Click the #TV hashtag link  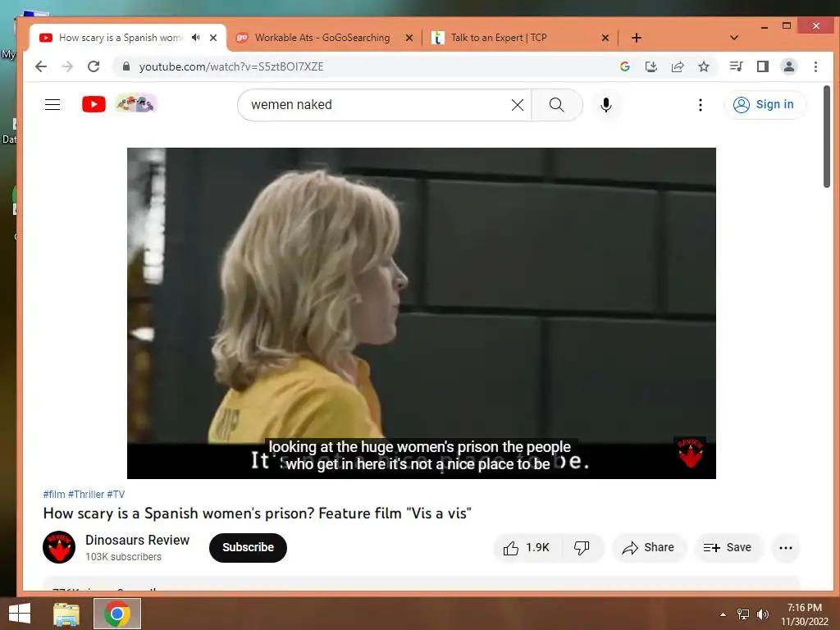[x=116, y=494]
